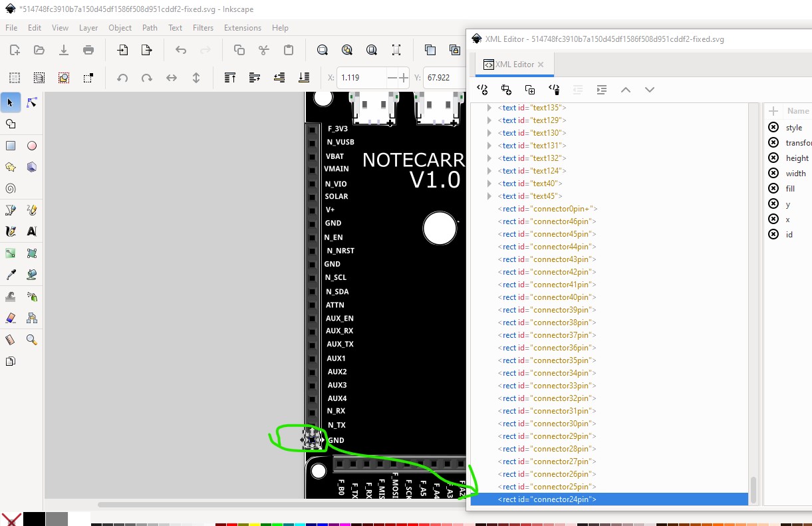812x526 pixels.
Task: Expand the text40 node
Action: pyautogui.click(x=489, y=183)
